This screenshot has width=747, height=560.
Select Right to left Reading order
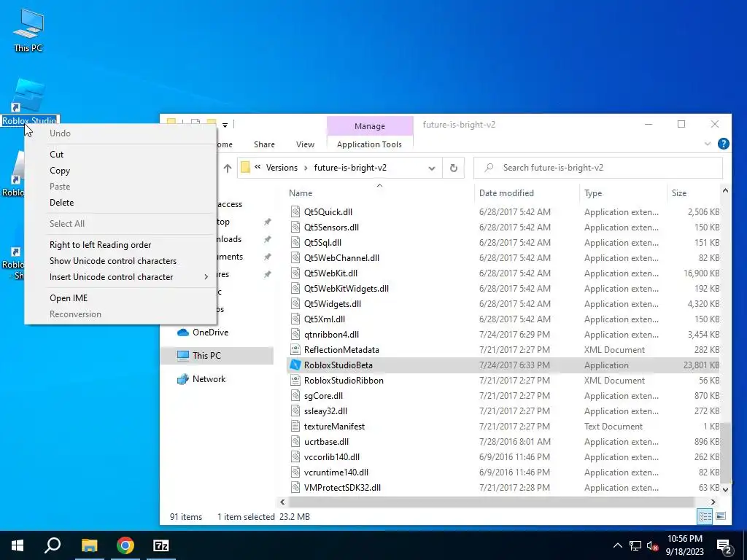(x=121, y=245)
